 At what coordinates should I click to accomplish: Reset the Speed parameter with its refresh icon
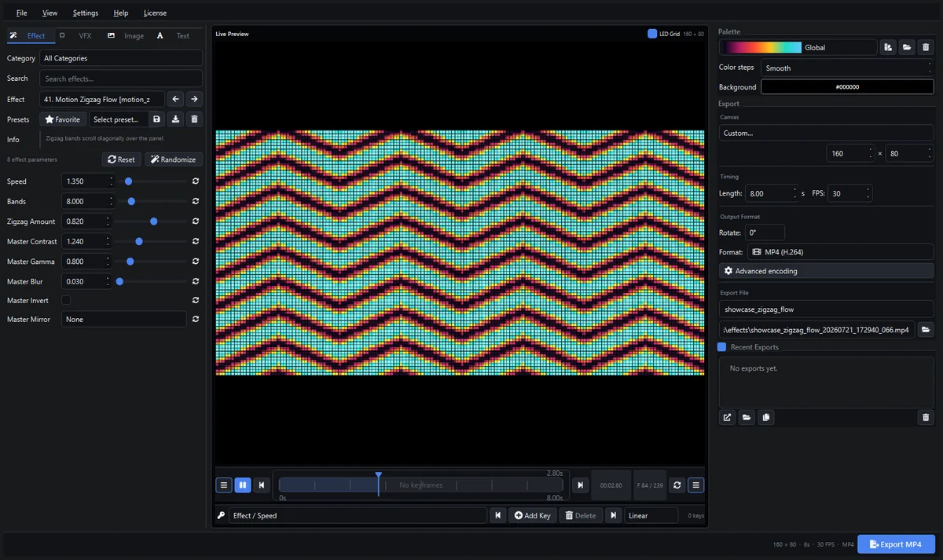(195, 181)
